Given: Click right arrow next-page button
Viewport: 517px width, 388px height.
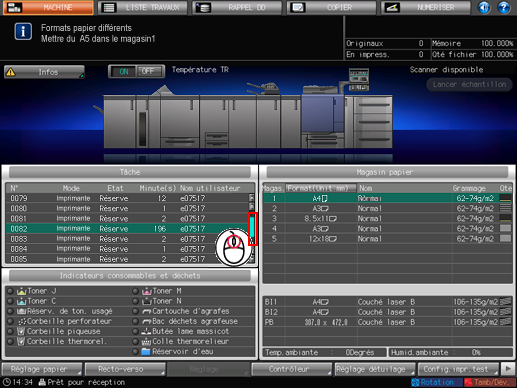Looking at the screenshot, I should coord(508,369).
